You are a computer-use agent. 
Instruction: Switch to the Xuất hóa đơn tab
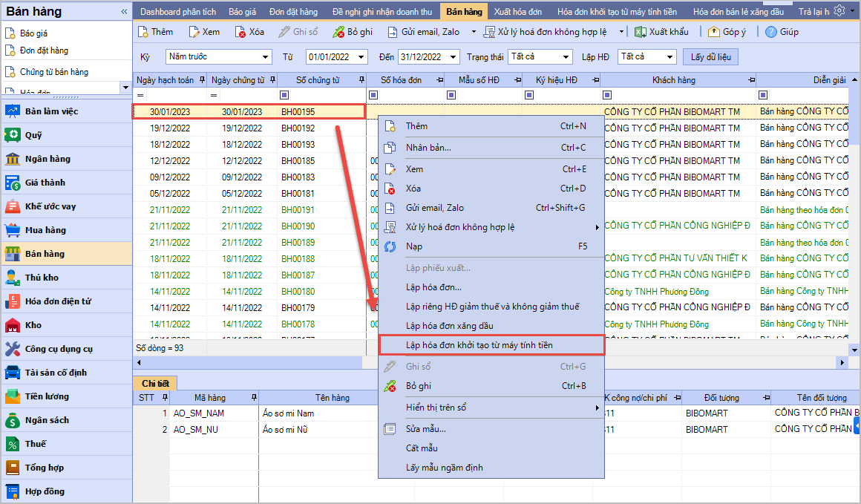pos(517,12)
